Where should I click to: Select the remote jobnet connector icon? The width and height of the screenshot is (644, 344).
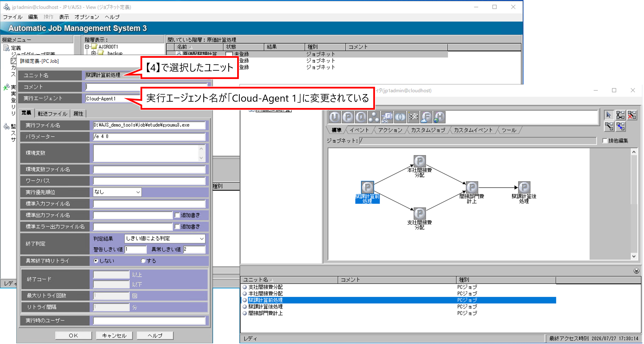click(387, 117)
